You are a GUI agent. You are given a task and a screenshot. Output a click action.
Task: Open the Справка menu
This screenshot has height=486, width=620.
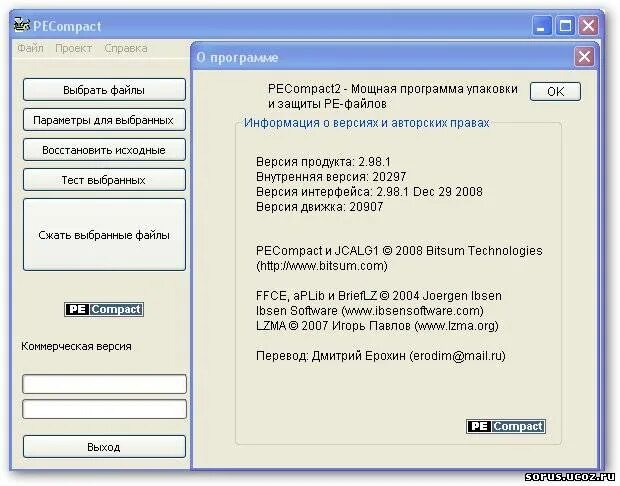(x=126, y=48)
